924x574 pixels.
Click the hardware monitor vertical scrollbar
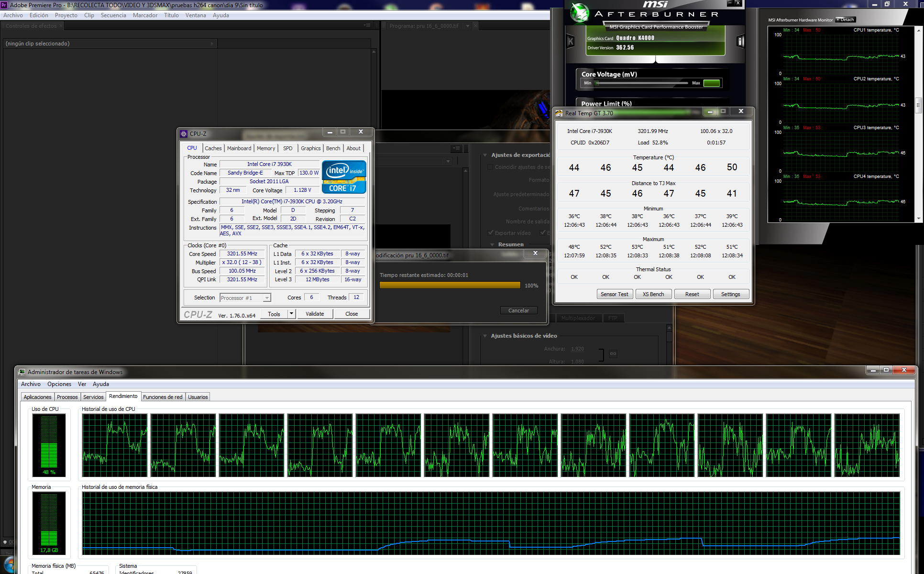pos(918,105)
